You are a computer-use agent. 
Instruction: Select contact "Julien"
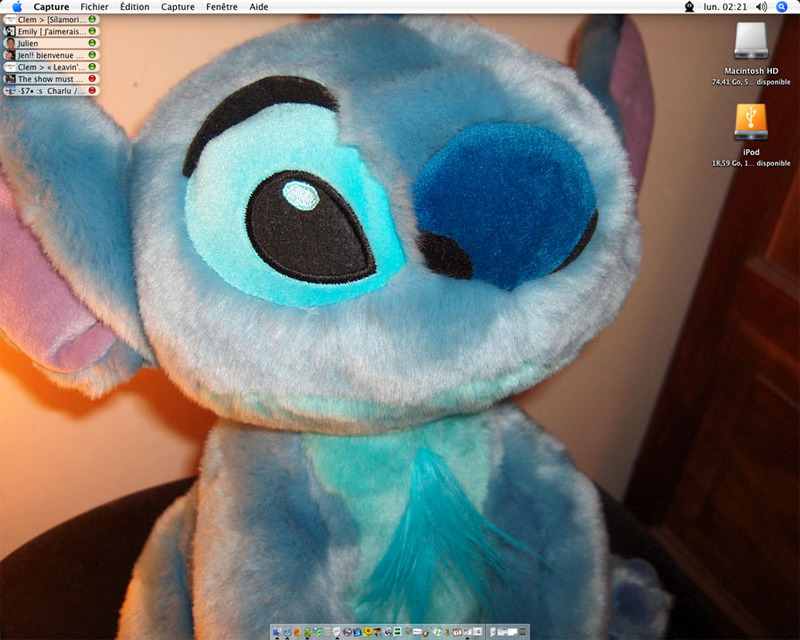(51, 43)
